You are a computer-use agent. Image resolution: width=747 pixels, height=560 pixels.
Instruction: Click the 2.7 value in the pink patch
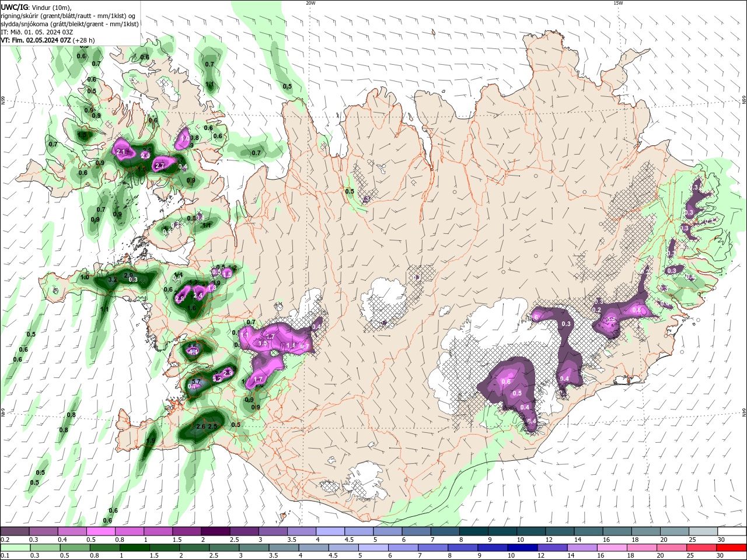pyautogui.click(x=160, y=166)
